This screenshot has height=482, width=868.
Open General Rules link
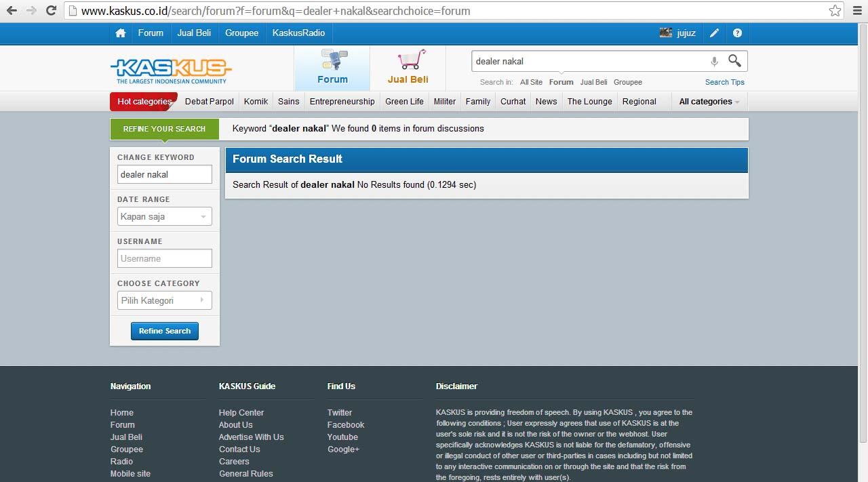246,473
